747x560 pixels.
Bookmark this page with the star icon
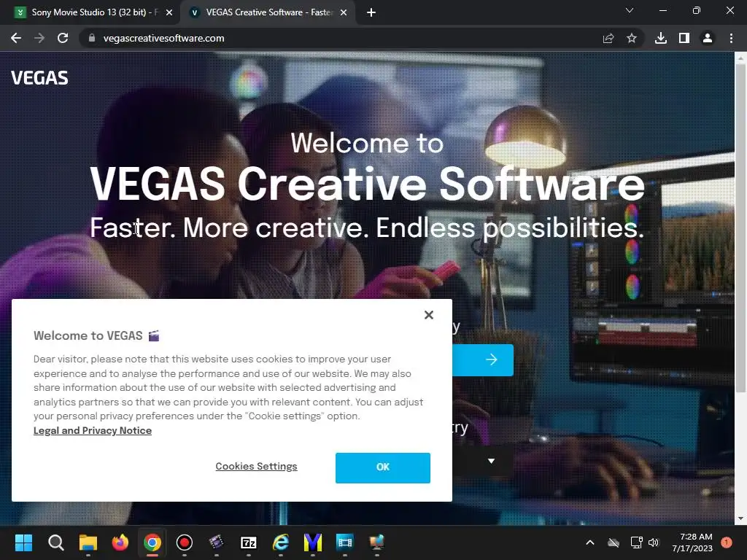pos(632,38)
